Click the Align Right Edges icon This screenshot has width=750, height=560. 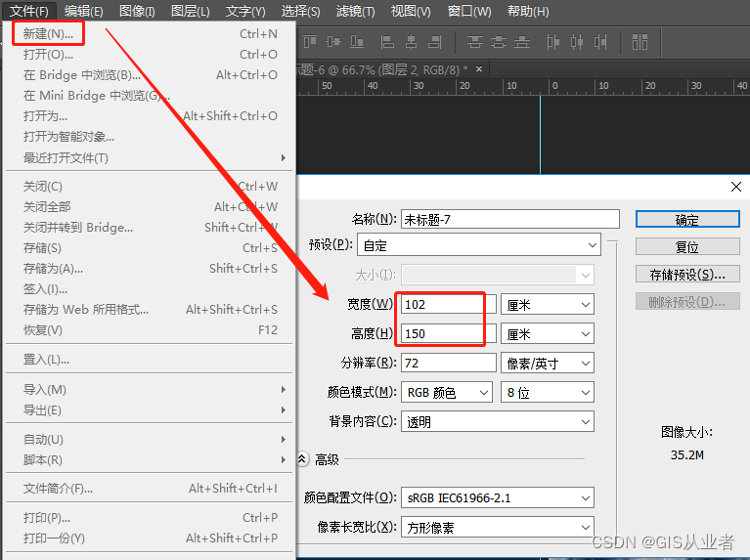[x=435, y=42]
